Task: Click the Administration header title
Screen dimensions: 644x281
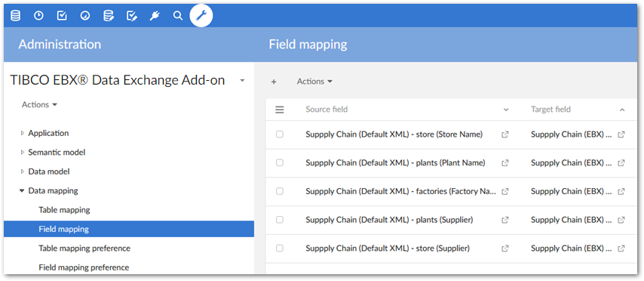Action: tap(60, 45)
